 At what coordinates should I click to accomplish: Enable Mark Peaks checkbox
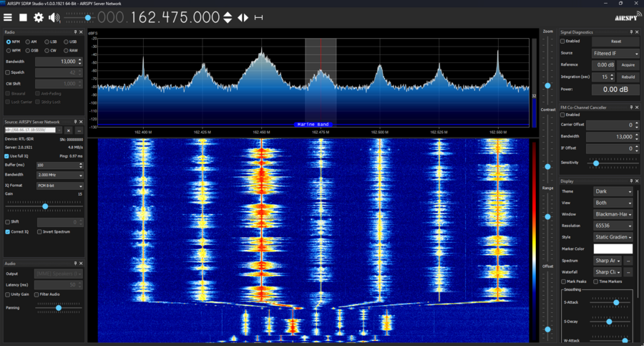click(564, 282)
